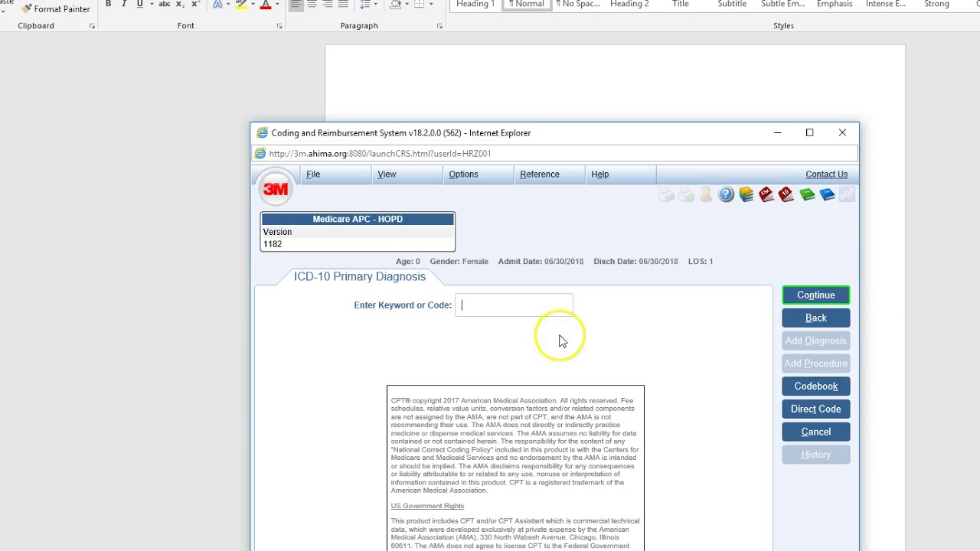Click the red font color swatch in Word
This screenshot has height=551, width=980.
coord(266,5)
